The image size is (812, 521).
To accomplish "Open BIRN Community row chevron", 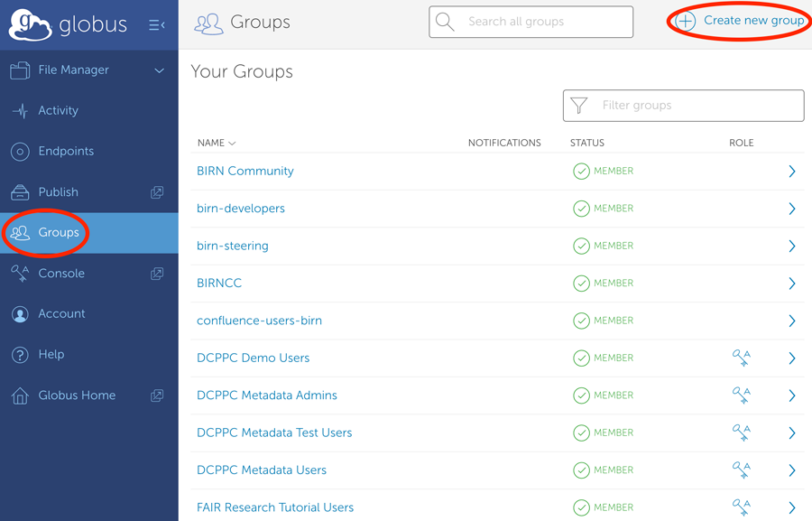I will (792, 171).
